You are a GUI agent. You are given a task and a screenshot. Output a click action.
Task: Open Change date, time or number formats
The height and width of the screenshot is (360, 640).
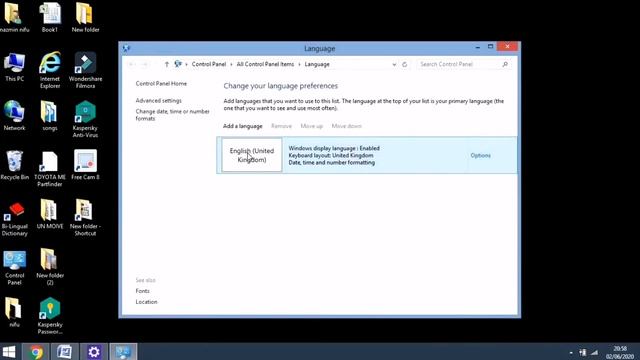(x=172, y=115)
